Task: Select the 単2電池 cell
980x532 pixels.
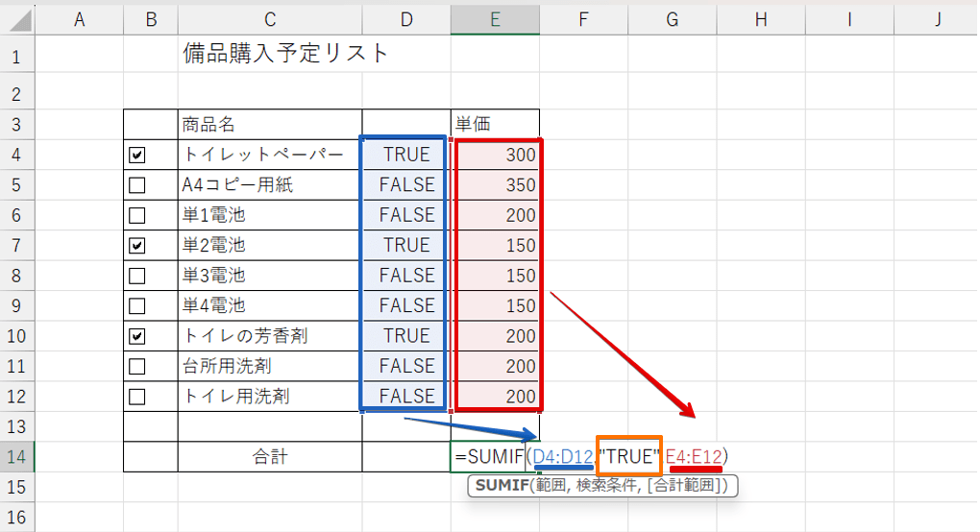Action: pyautogui.click(x=270, y=246)
